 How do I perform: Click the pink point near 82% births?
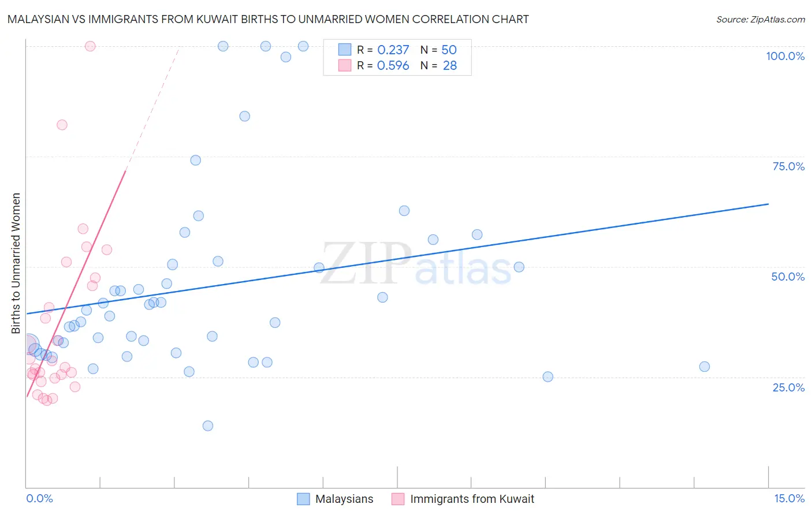[x=62, y=125]
